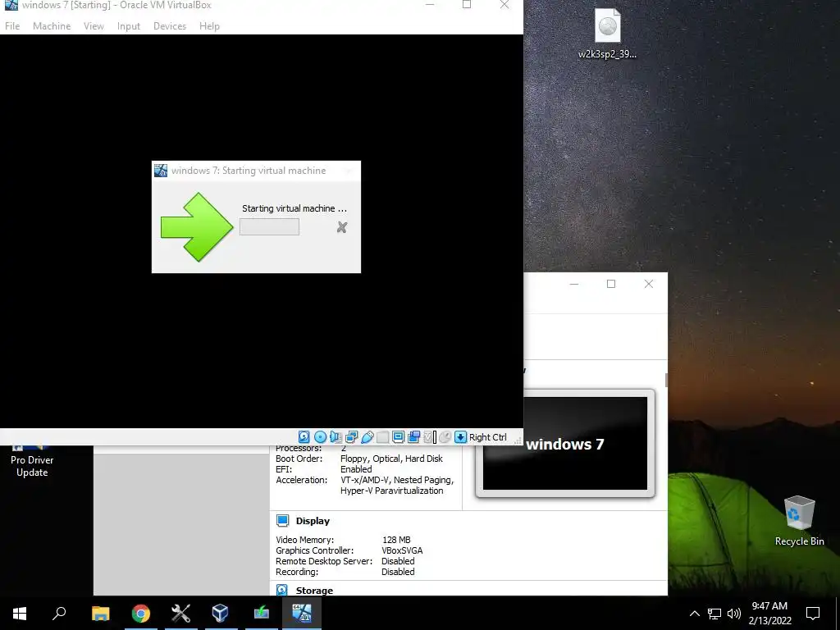Click the shared folders status icon

[382, 436]
